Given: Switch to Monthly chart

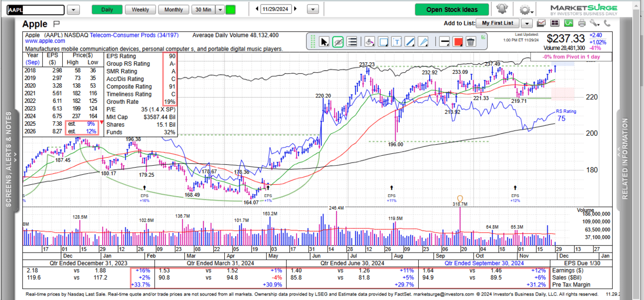Looking at the screenshot, I should [173, 9].
